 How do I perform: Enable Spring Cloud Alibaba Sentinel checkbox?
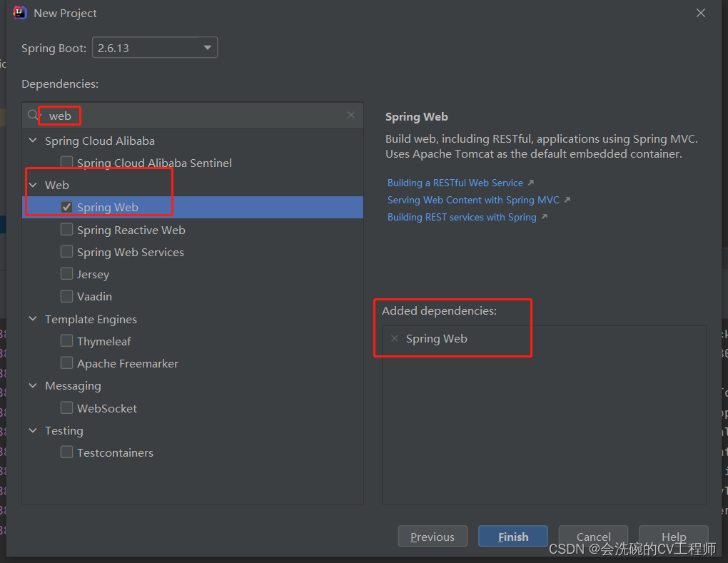tap(67, 162)
